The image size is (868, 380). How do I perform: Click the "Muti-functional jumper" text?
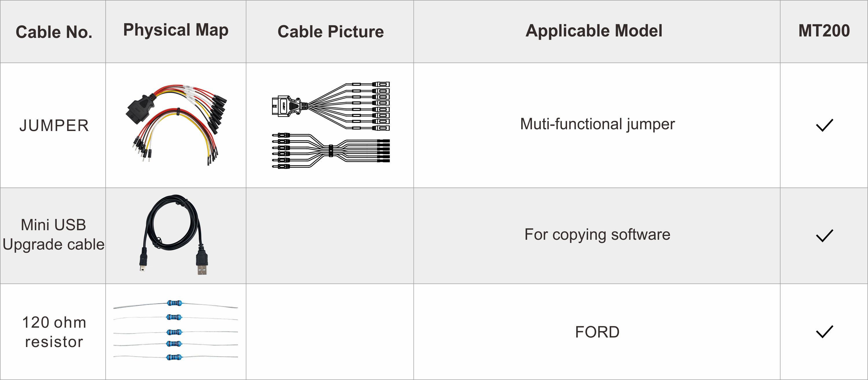pos(597,124)
